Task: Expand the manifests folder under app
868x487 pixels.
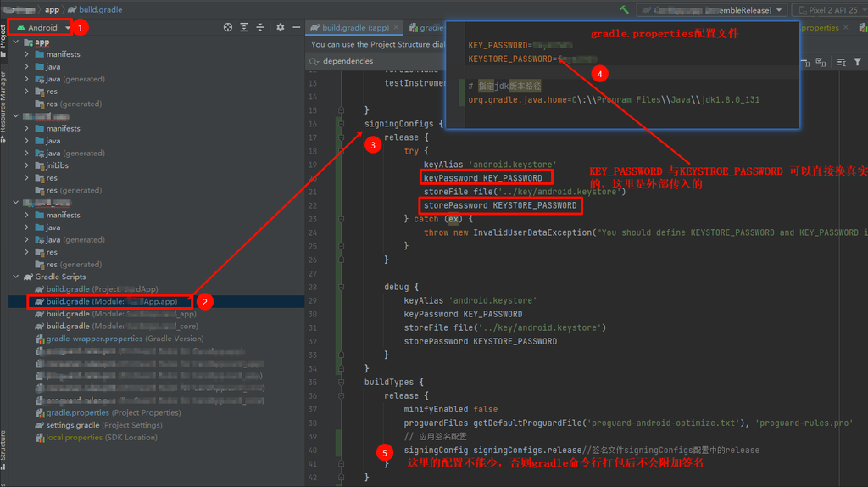Action: pyautogui.click(x=28, y=54)
